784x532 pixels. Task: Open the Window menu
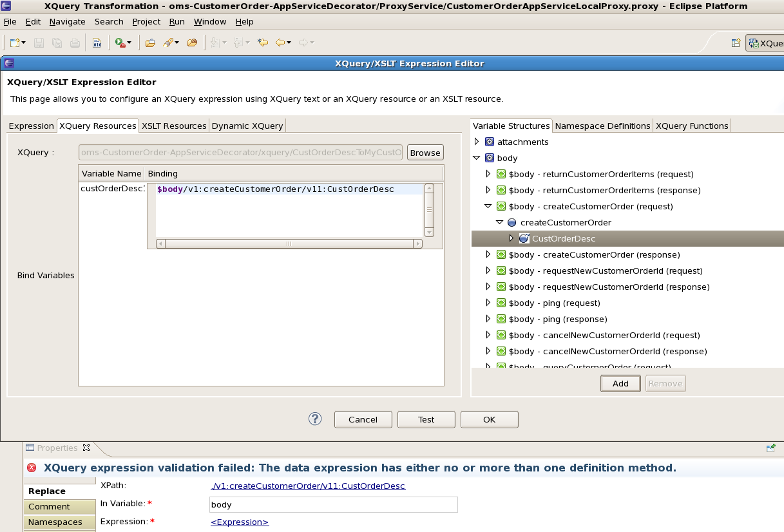210,21
